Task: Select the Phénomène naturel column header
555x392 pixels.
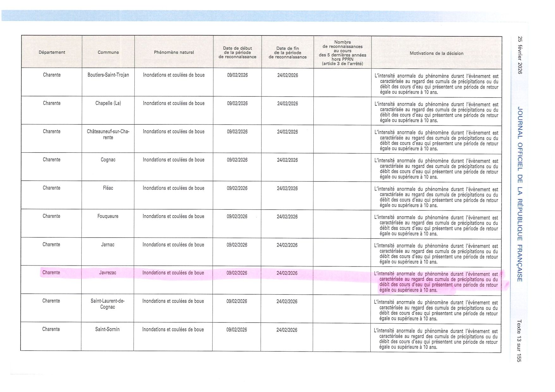Action: [174, 52]
